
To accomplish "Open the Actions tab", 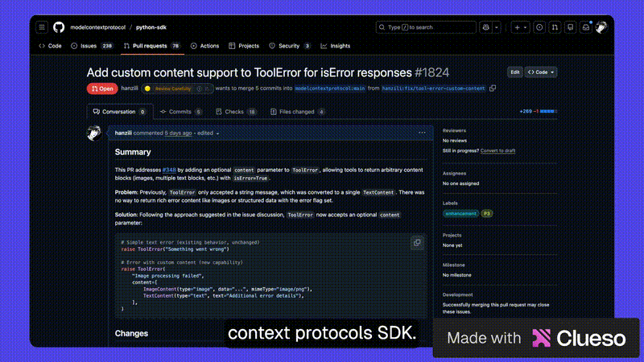I will point(204,46).
